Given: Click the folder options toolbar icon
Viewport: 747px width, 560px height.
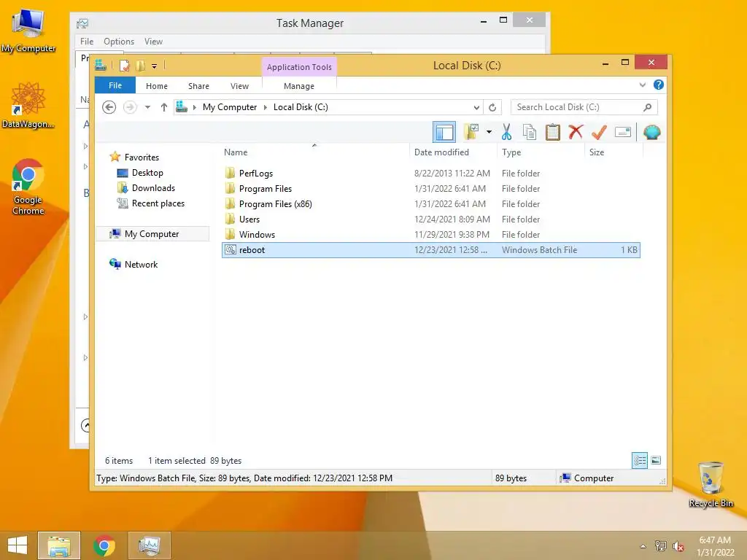Looking at the screenshot, I should click(471, 132).
